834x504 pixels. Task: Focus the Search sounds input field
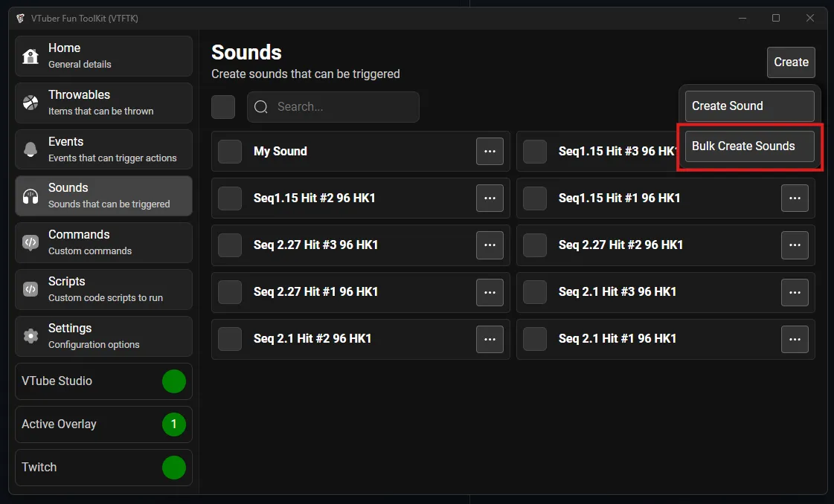pos(342,107)
